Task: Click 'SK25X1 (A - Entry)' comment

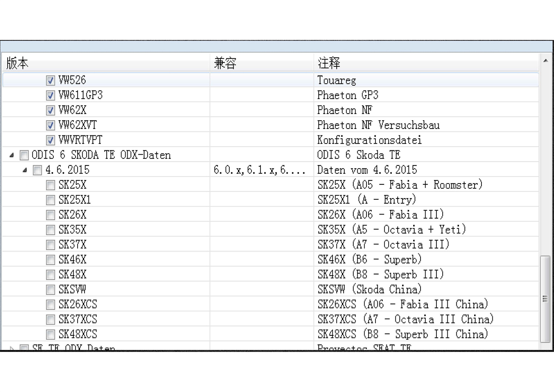Action: pyautogui.click(x=367, y=200)
